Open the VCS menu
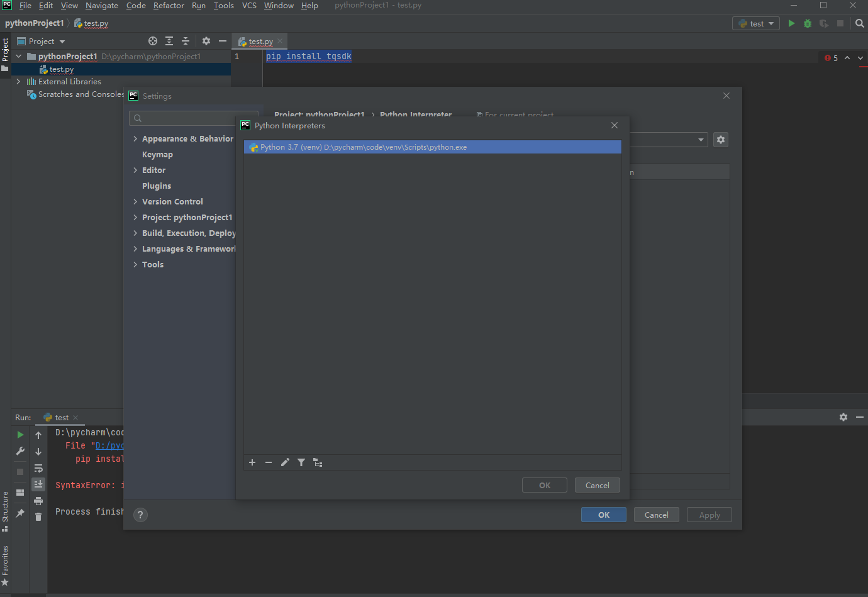 249,6
